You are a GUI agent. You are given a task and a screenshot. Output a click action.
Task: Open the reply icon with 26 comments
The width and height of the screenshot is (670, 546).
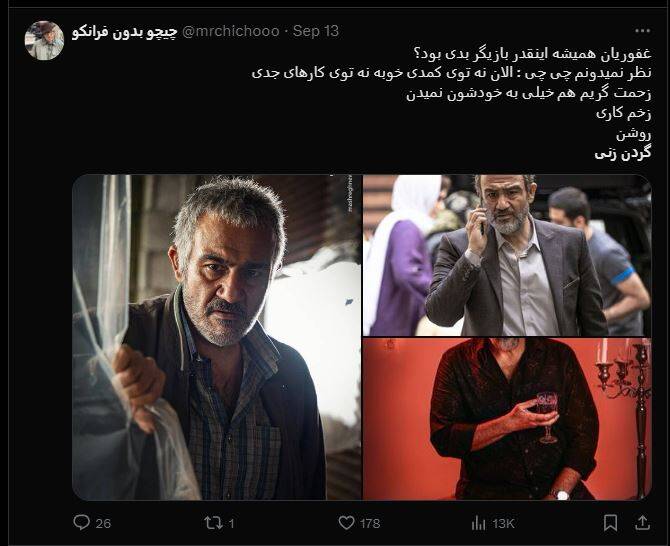coord(81,522)
